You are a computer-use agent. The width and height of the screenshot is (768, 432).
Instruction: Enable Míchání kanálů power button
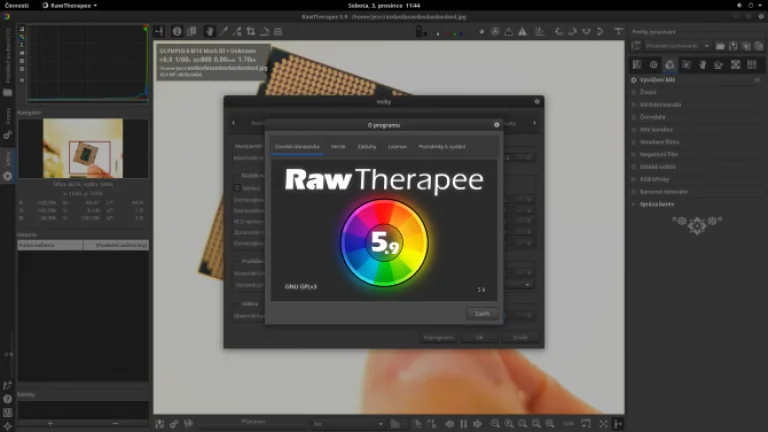[x=634, y=105]
